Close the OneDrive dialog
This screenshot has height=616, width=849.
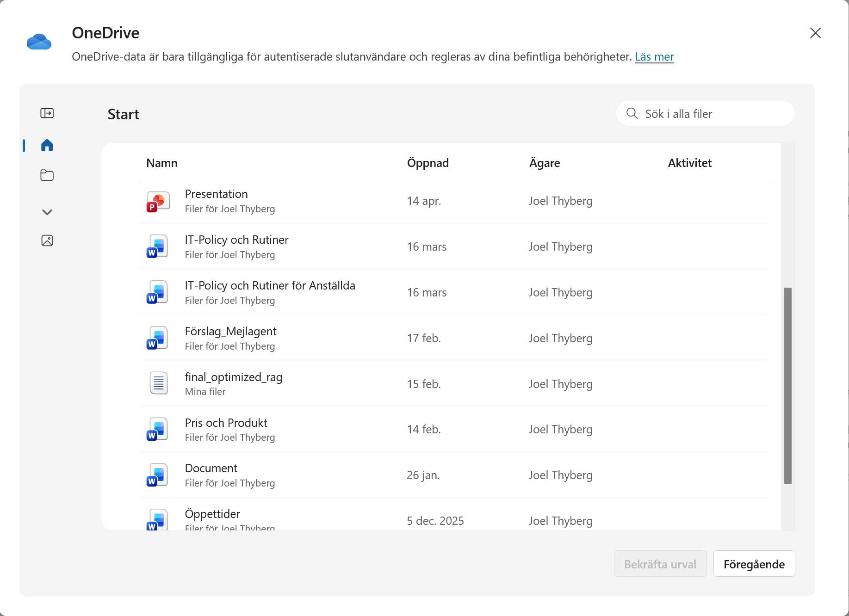[x=815, y=33]
